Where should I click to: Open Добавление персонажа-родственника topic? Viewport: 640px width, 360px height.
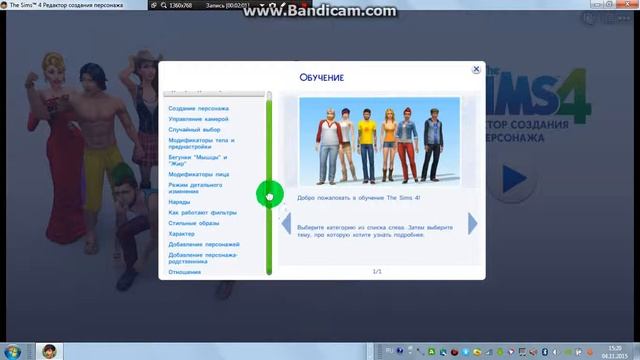point(202,258)
